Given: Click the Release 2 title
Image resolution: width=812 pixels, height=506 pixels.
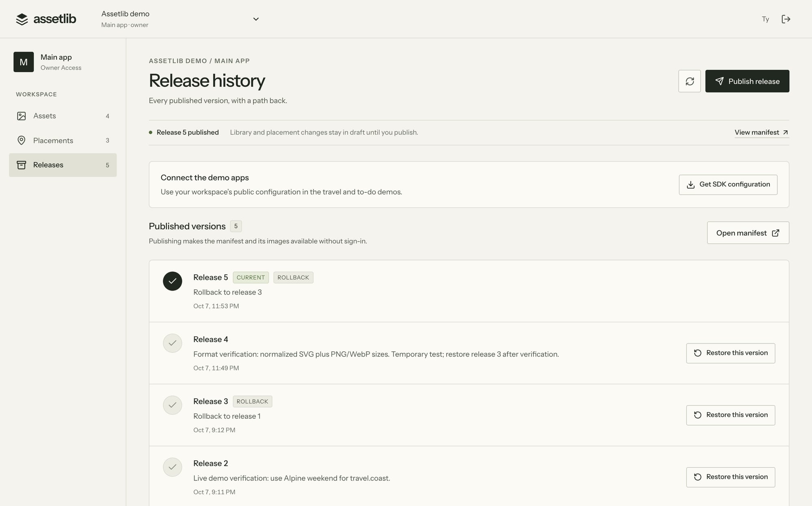Looking at the screenshot, I should 210,463.
